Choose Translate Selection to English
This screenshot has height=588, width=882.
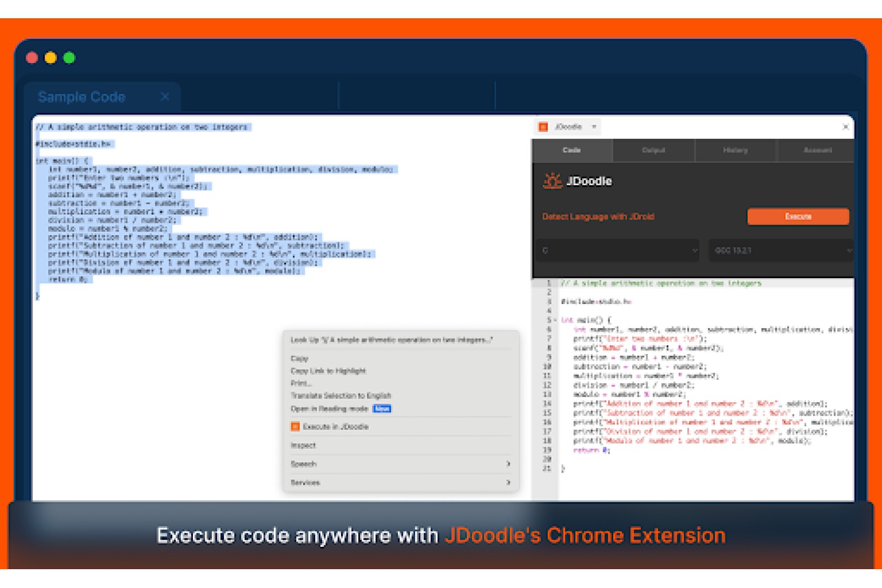400,396
